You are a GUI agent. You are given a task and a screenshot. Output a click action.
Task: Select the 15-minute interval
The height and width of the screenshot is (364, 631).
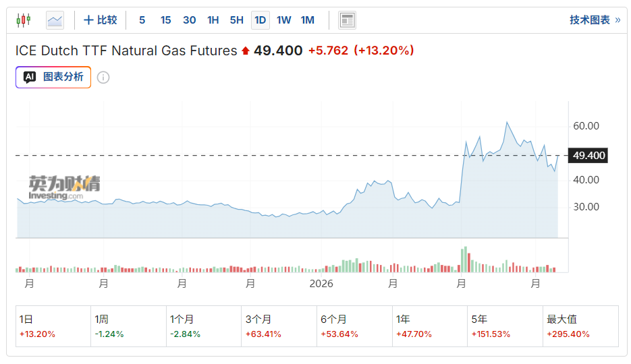[x=165, y=20]
